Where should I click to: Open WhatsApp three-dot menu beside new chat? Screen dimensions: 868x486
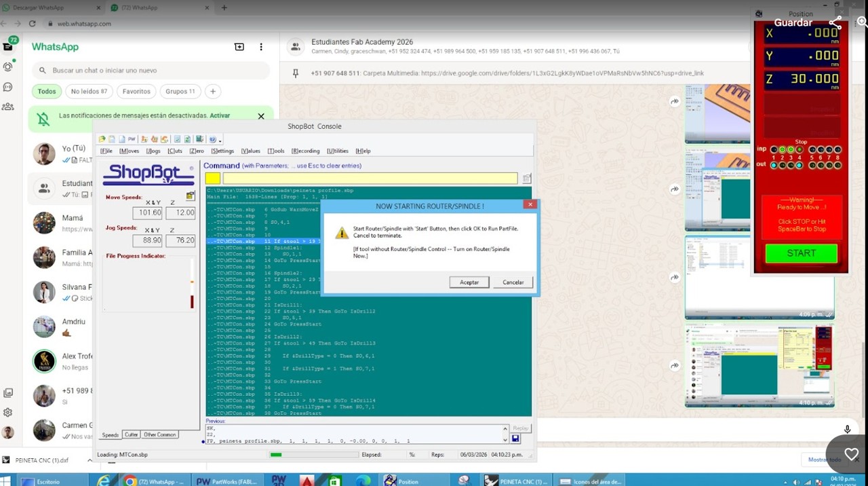pyautogui.click(x=261, y=47)
